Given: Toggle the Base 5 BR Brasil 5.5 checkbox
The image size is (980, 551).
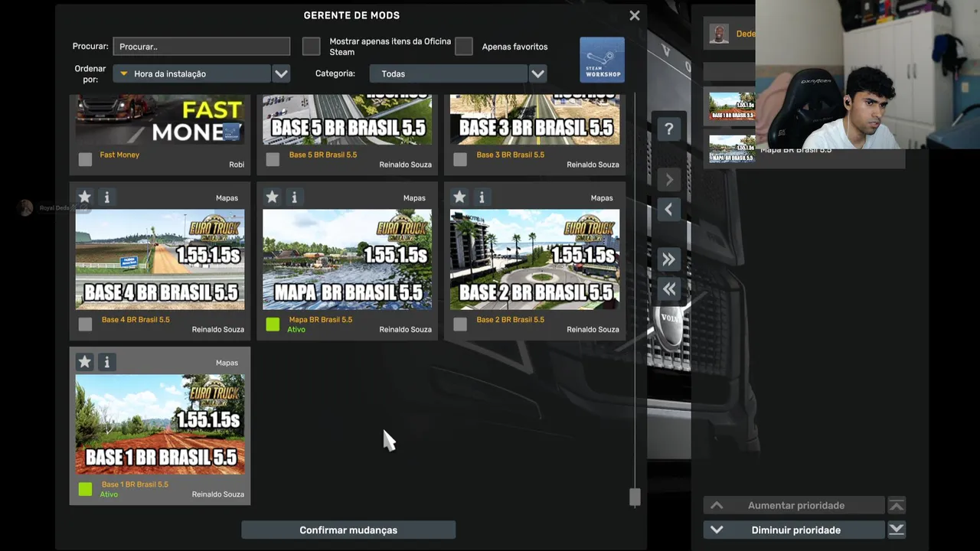Looking at the screenshot, I should (x=273, y=159).
